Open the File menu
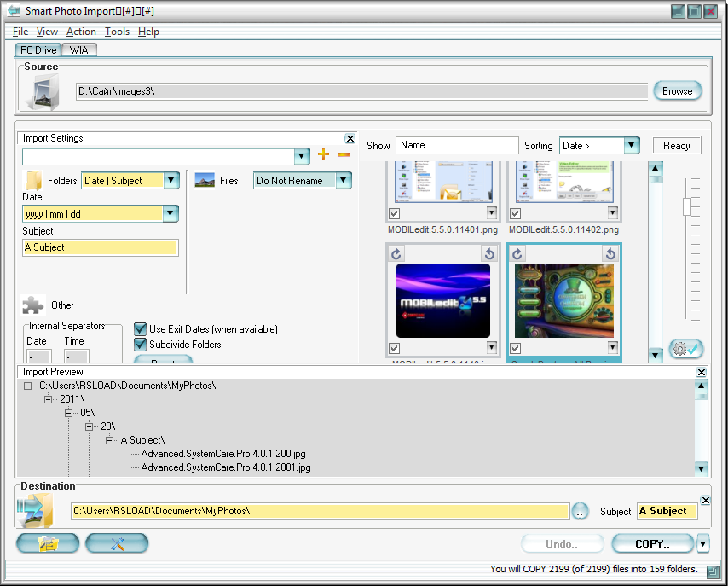Screen dimensions: 728x586 click(20, 32)
